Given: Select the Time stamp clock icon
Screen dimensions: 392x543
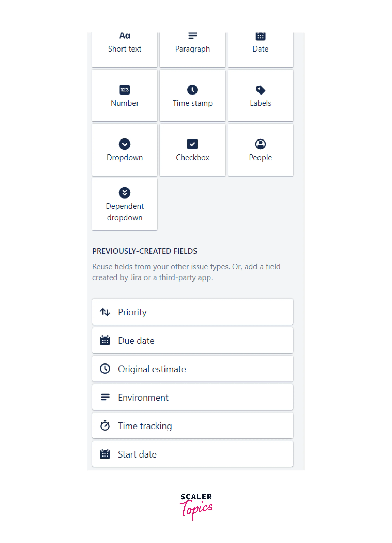Looking at the screenshot, I should coord(192,90).
